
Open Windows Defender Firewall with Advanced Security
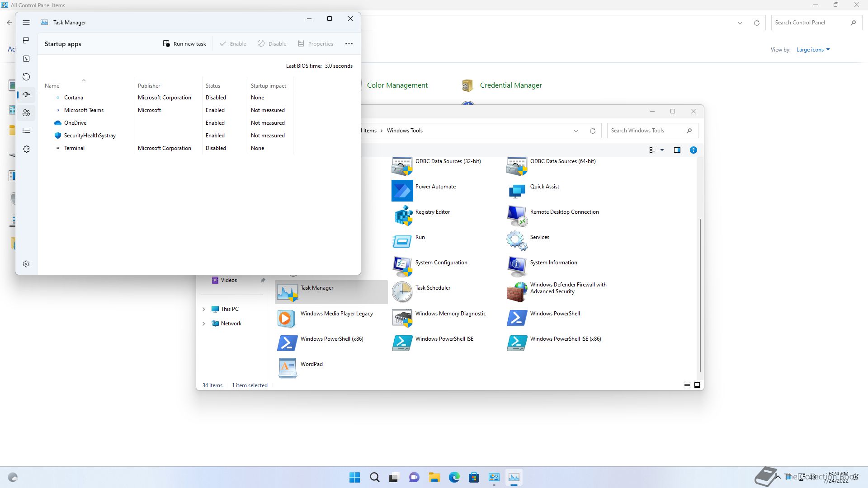coord(517,292)
